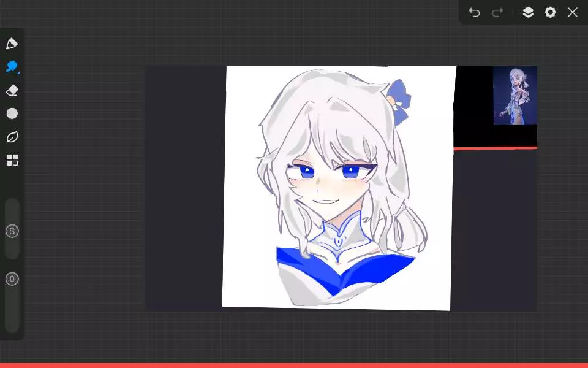Redo the undone stroke

click(497, 12)
